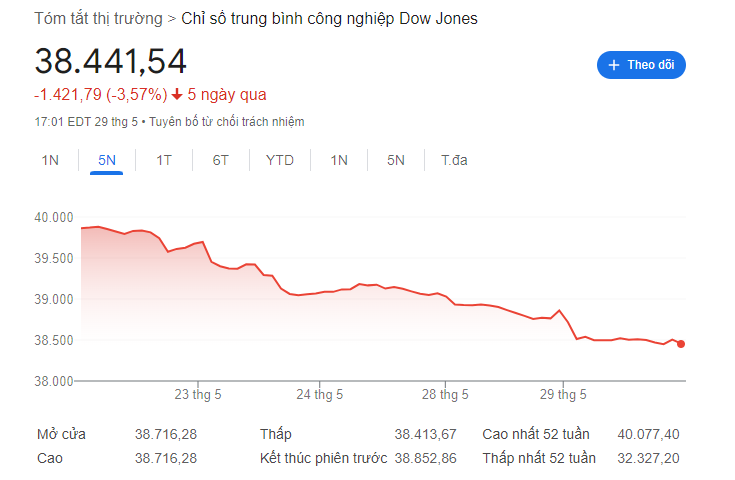735x480 pixels.
Task: Click the red endpoint dot on chart
Action: coord(681,344)
